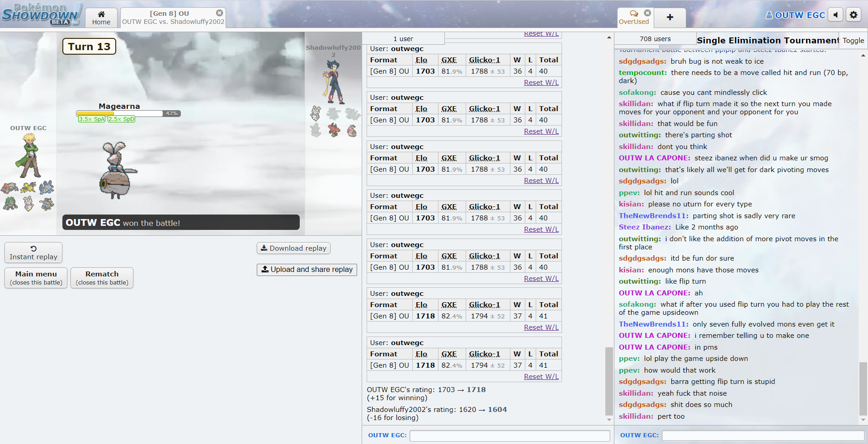Click username TheNewBrends11 about parting shot

(x=654, y=216)
